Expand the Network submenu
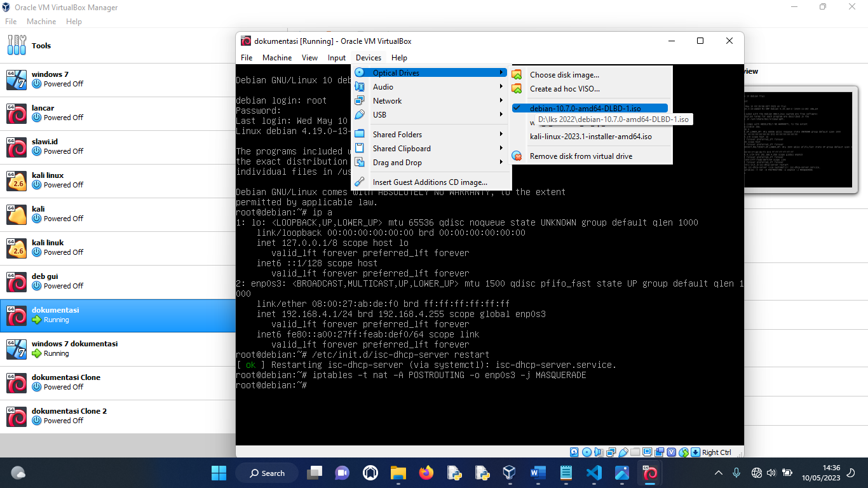The height and width of the screenshot is (488, 868). 431,101
